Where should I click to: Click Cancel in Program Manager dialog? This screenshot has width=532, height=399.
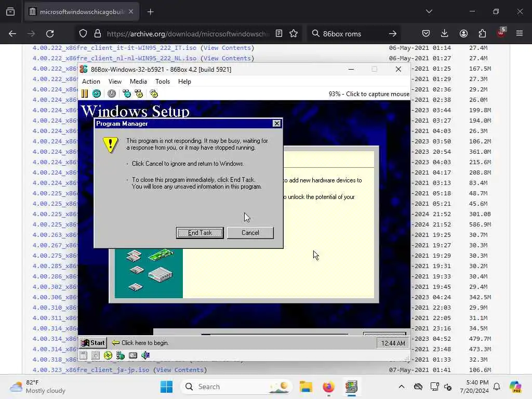coord(250,233)
